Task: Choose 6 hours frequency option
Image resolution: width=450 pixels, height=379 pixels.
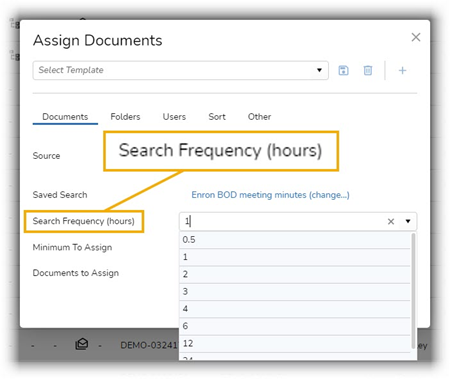Action: point(295,326)
